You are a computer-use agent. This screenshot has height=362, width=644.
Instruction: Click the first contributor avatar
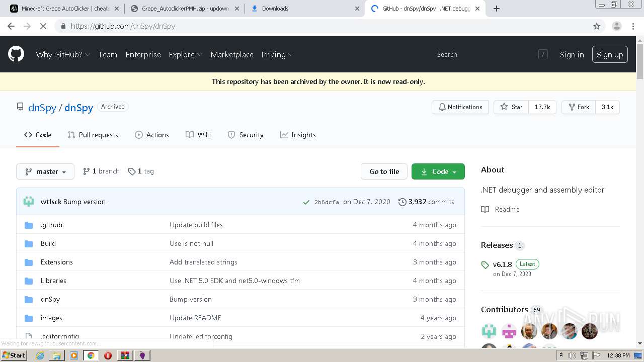[x=489, y=331]
